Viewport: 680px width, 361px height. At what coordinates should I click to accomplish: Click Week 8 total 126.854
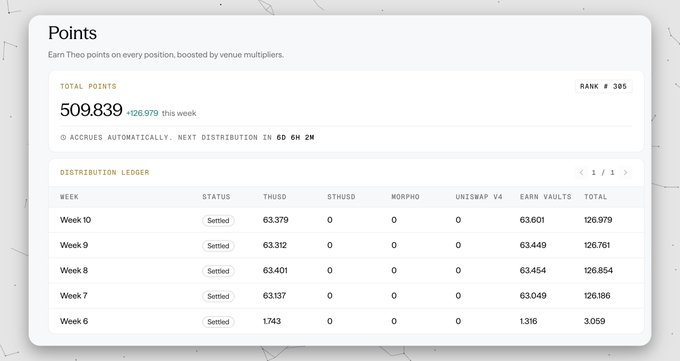click(598, 270)
